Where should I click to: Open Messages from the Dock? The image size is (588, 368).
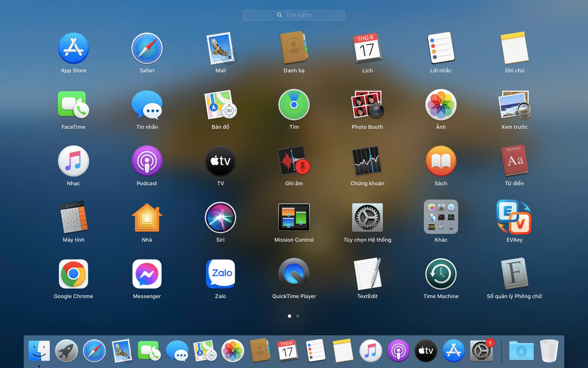177,351
